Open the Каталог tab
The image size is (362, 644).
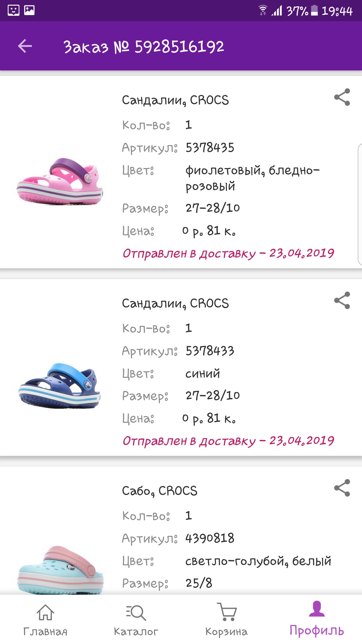coord(136,620)
